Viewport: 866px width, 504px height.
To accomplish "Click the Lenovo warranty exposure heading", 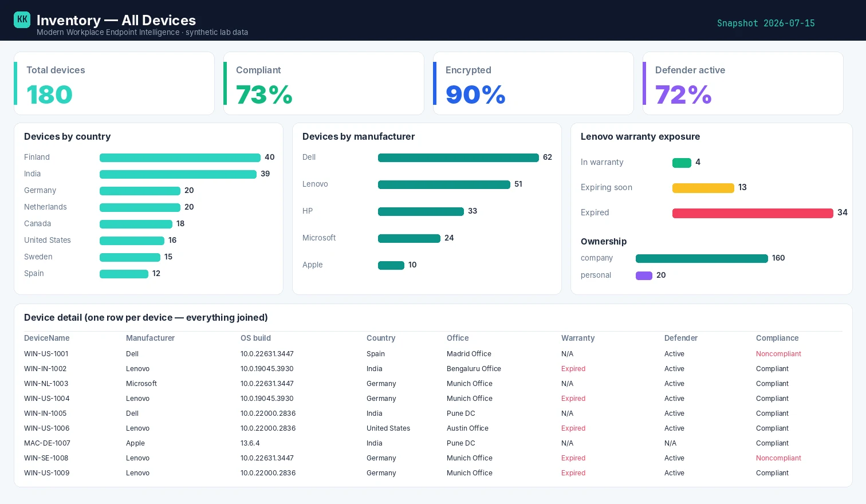I will click(x=640, y=137).
